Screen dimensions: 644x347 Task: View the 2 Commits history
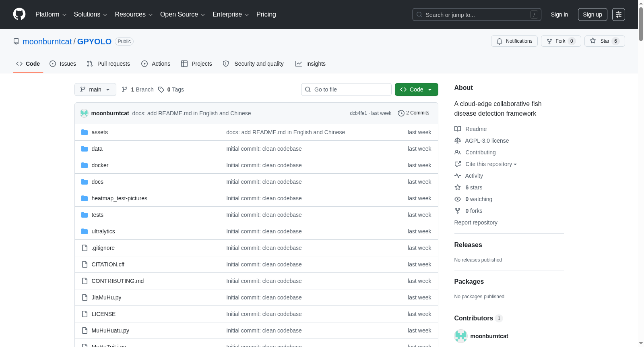(x=413, y=113)
